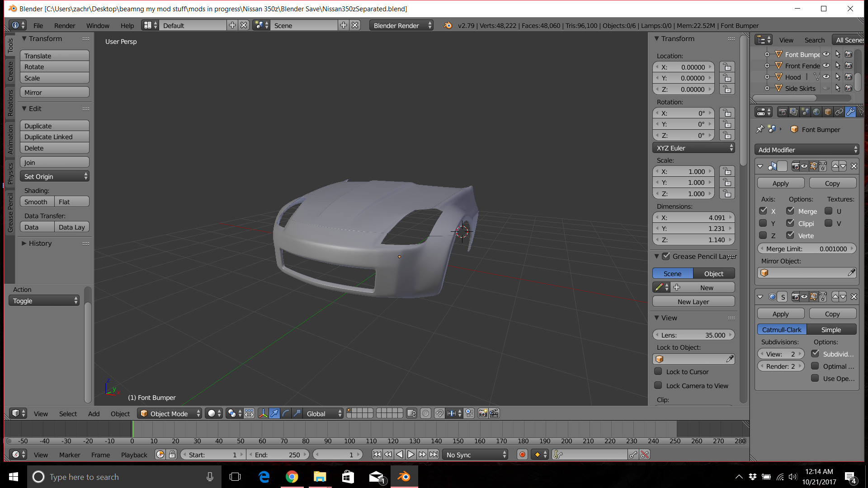Open the Render properties tab (camera icon)
This screenshot has width=868, height=488.
[x=783, y=112]
